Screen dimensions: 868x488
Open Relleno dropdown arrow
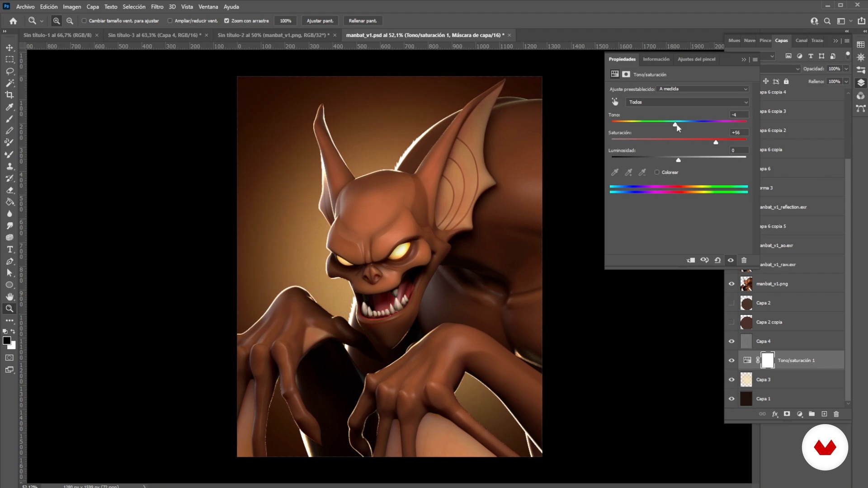[846, 81]
